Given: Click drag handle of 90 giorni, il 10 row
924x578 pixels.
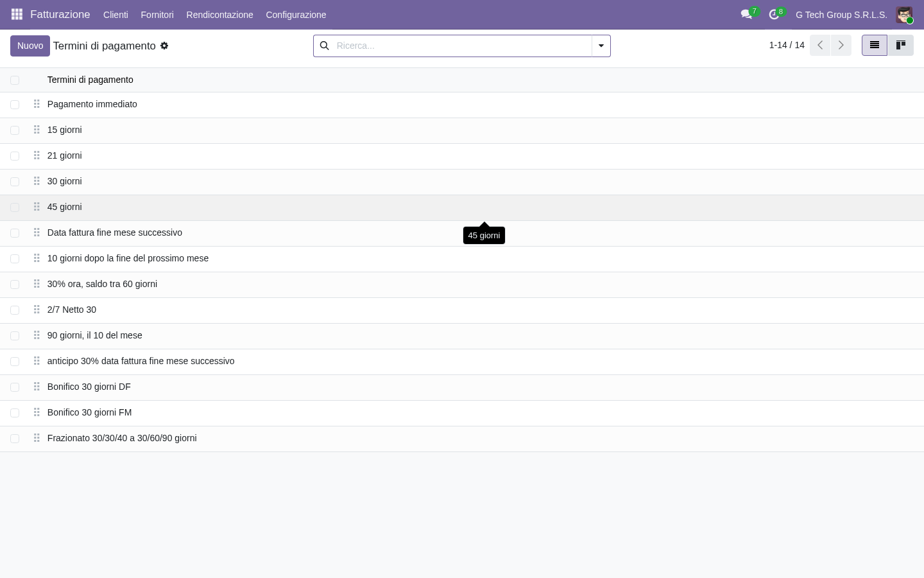Looking at the screenshot, I should [x=37, y=335].
